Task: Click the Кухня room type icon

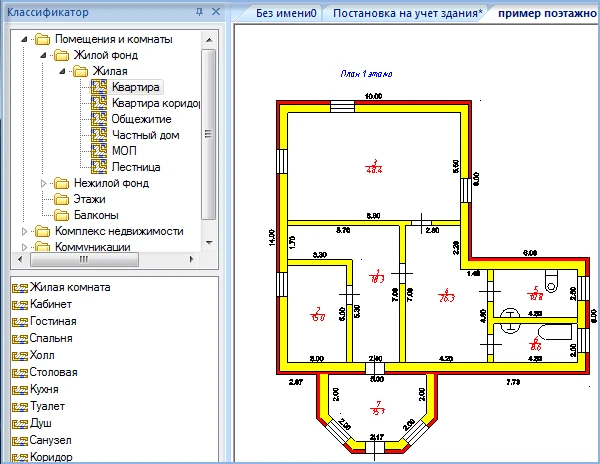Action: coord(19,389)
